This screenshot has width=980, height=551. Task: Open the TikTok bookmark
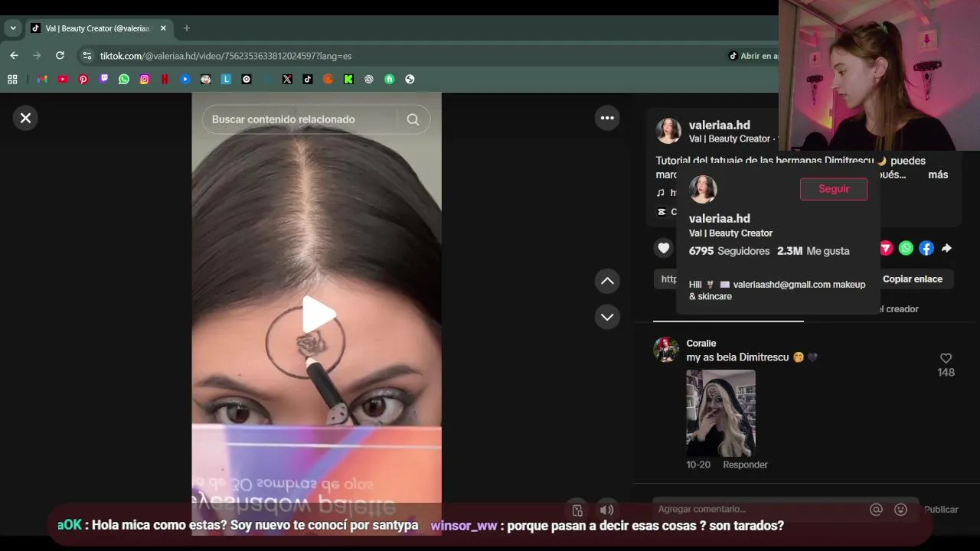308,79
